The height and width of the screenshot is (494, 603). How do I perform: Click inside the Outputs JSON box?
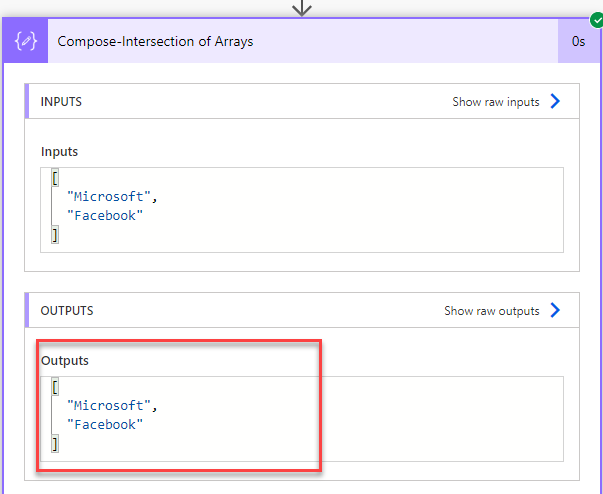click(x=302, y=419)
